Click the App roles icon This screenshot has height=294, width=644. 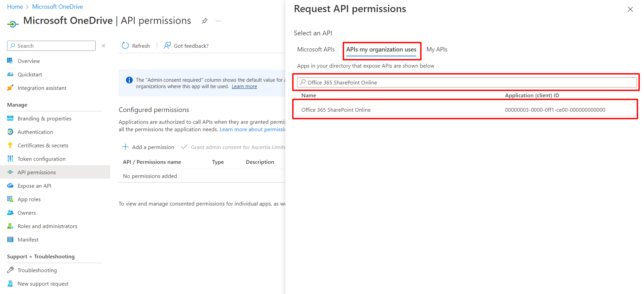pyautogui.click(x=10, y=199)
